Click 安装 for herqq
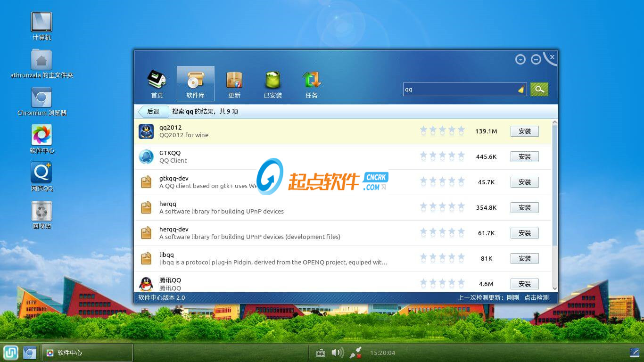The width and height of the screenshot is (644, 362). (525, 208)
